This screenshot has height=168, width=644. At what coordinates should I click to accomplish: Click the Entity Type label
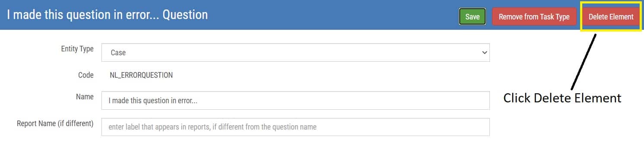tap(77, 49)
